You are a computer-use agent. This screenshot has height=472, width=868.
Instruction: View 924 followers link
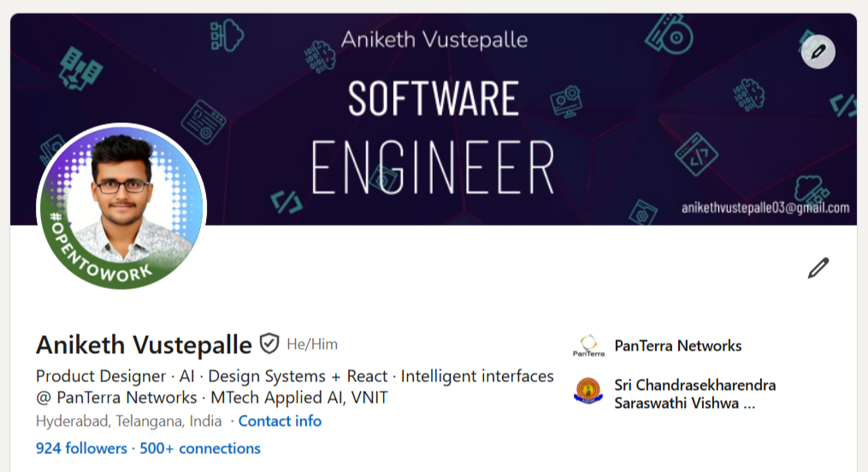point(81,448)
